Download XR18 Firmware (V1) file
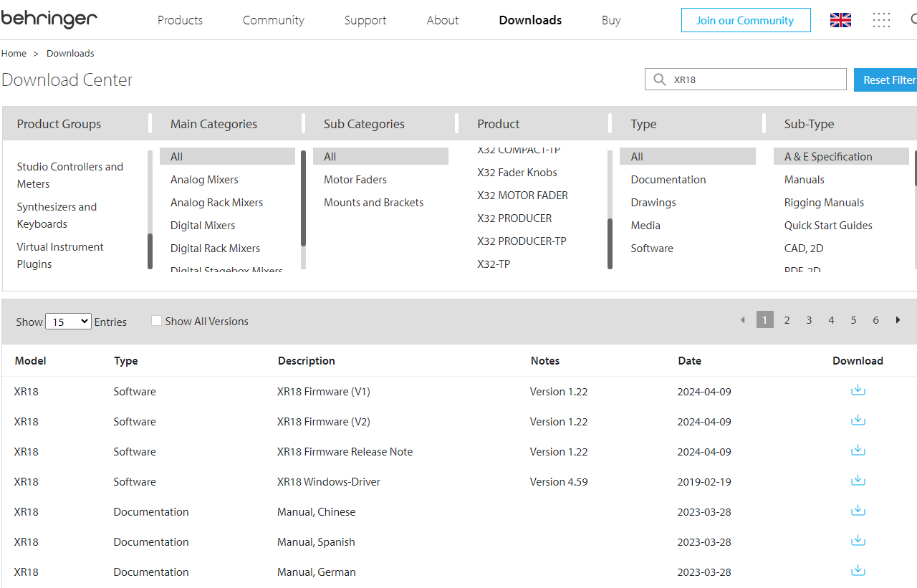This screenshot has height=588, width=917. (858, 390)
